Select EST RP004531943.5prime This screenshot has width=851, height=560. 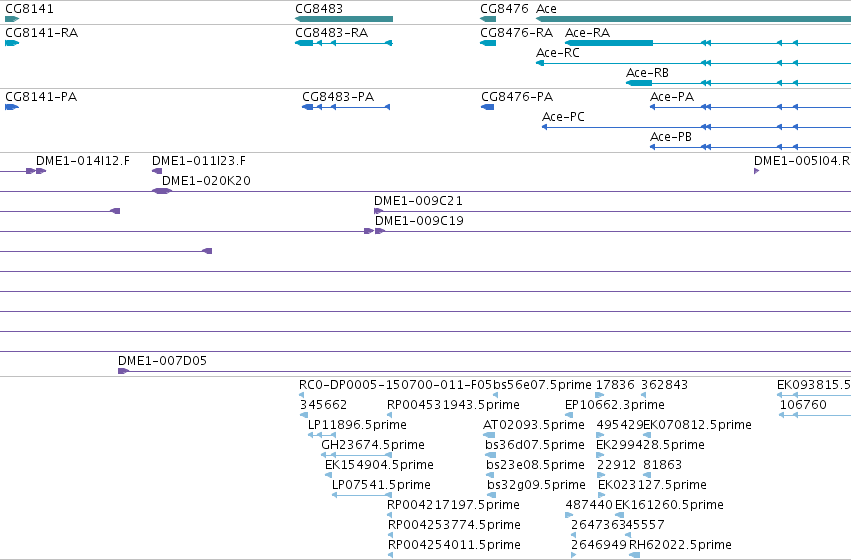pyautogui.click(x=453, y=405)
